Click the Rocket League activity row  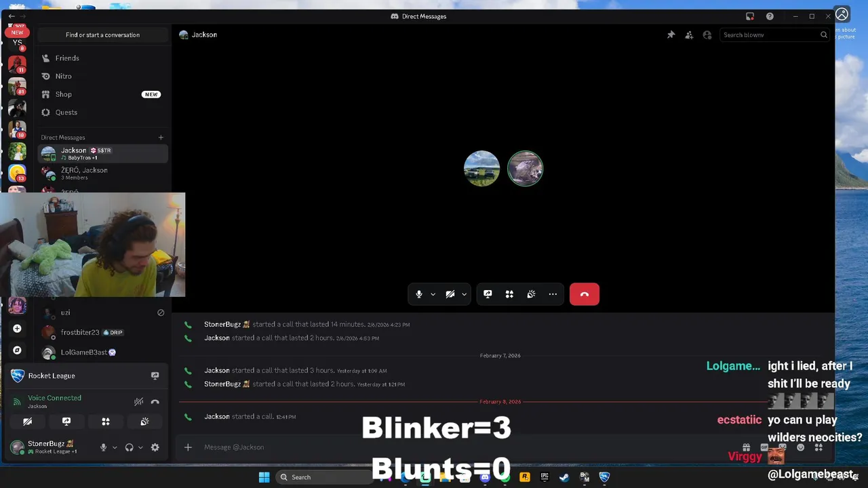click(x=86, y=375)
